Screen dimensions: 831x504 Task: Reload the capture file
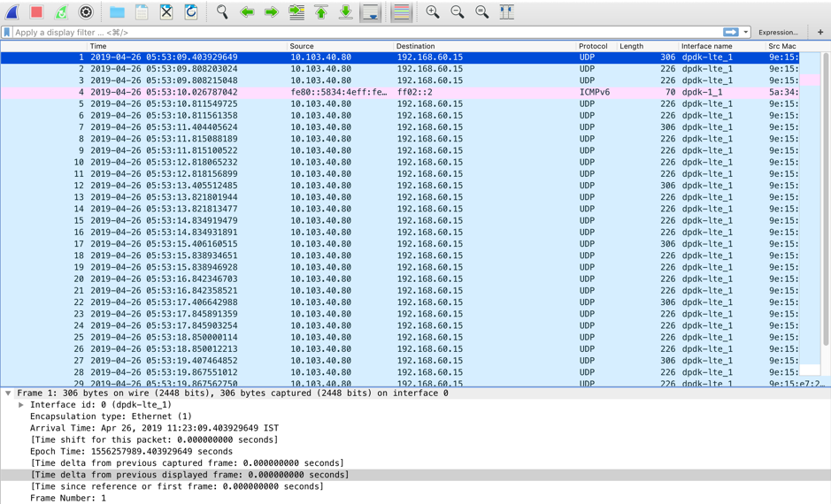pos(191,11)
